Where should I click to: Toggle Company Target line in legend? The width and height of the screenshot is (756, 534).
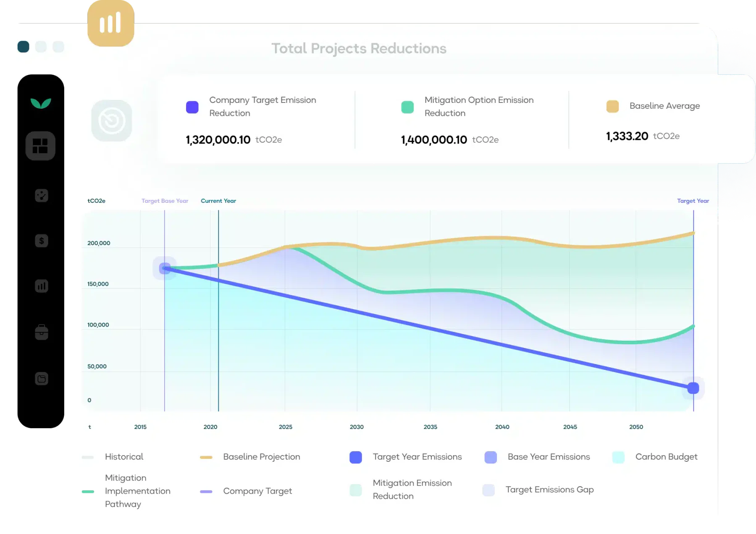coord(246,491)
